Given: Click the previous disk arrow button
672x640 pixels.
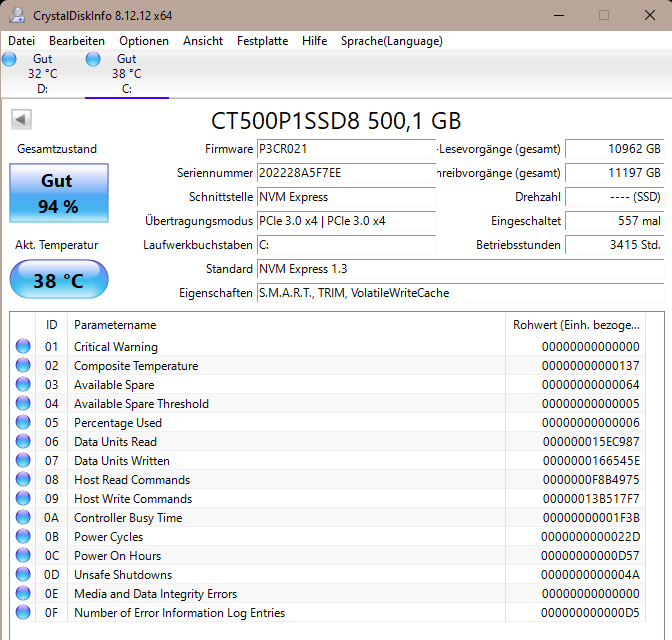Looking at the screenshot, I should pyautogui.click(x=21, y=119).
